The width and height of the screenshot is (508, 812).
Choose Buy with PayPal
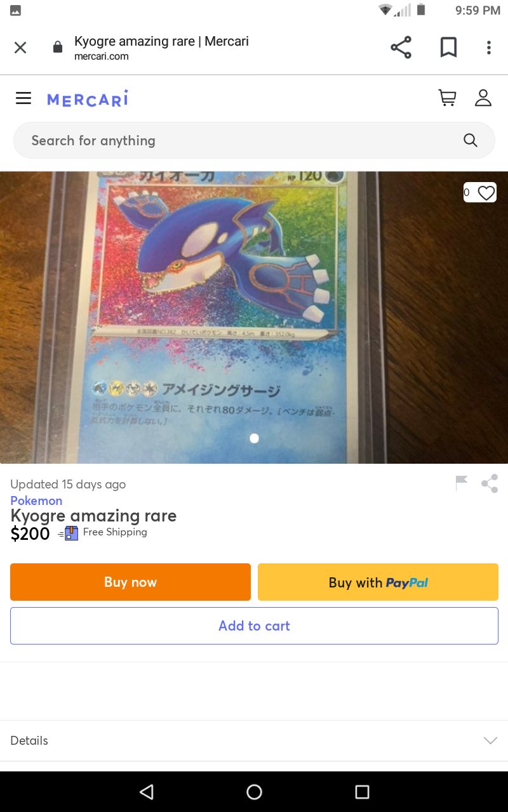[378, 582]
